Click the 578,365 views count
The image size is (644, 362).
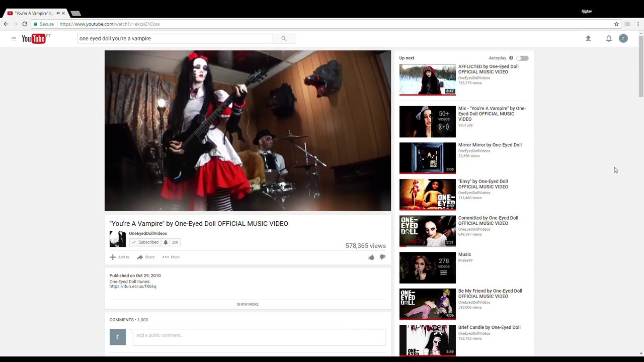[366, 246]
